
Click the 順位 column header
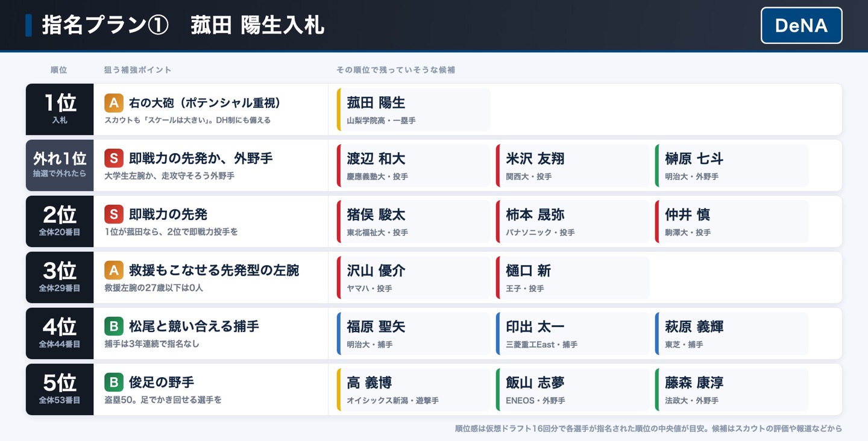coord(59,70)
